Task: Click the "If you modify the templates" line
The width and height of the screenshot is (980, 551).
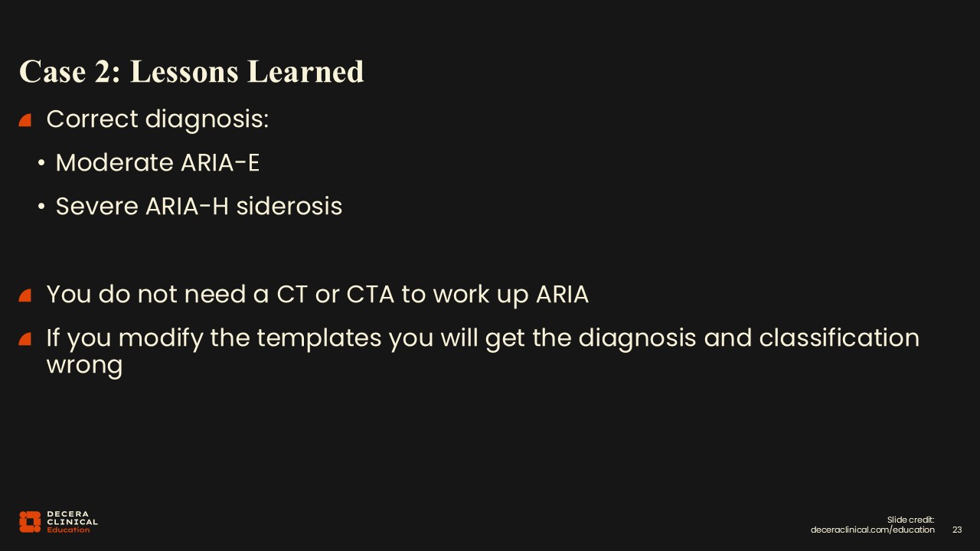Action: coord(482,338)
